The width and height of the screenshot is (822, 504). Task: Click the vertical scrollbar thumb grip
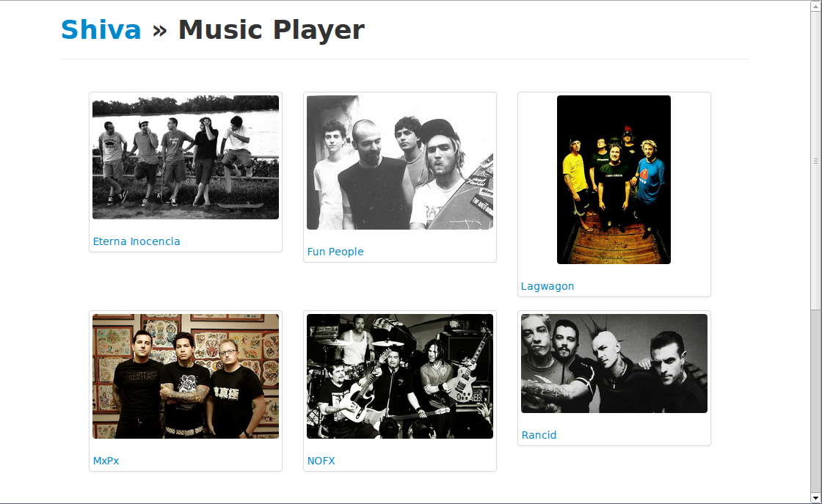815,161
